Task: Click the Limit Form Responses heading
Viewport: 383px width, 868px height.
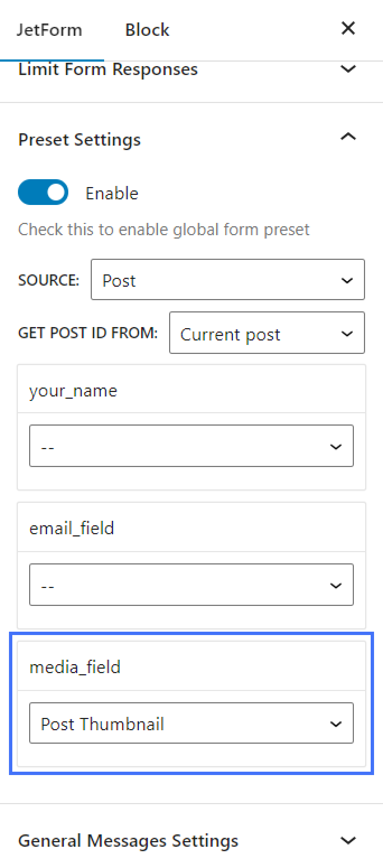Action: click(108, 69)
